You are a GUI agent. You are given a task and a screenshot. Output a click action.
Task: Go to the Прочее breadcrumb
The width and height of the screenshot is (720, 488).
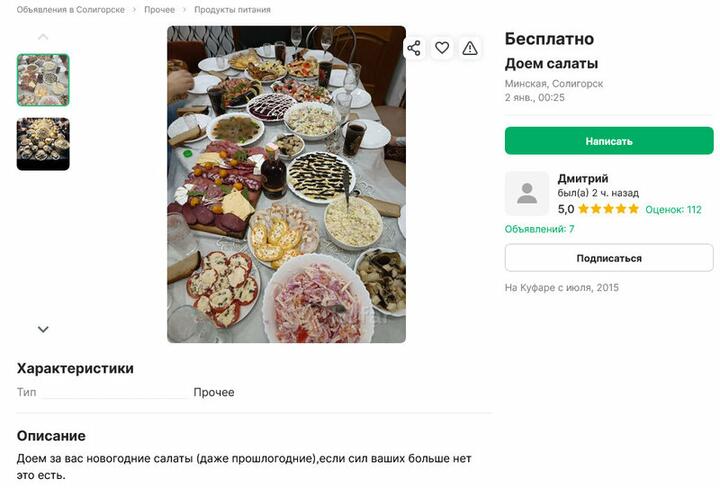(159, 10)
